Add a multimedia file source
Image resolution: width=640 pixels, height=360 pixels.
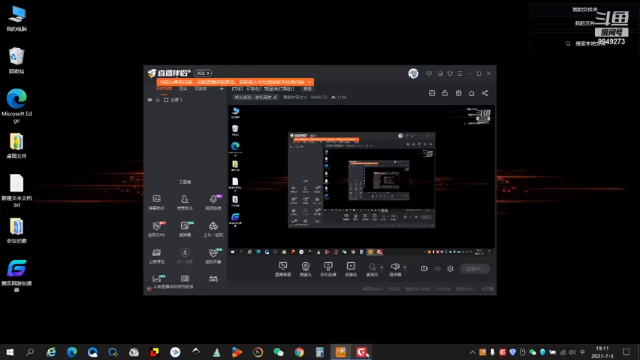(351, 269)
